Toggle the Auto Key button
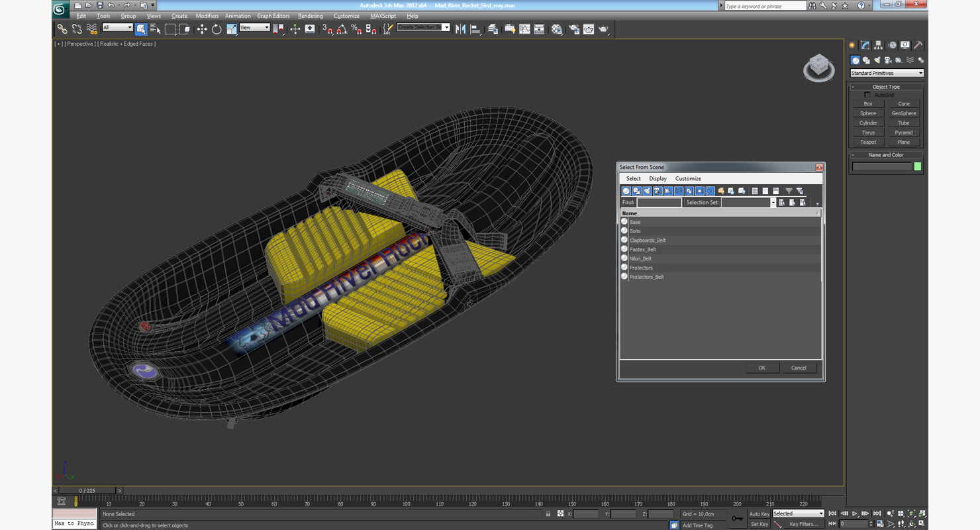 tap(759, 514)
